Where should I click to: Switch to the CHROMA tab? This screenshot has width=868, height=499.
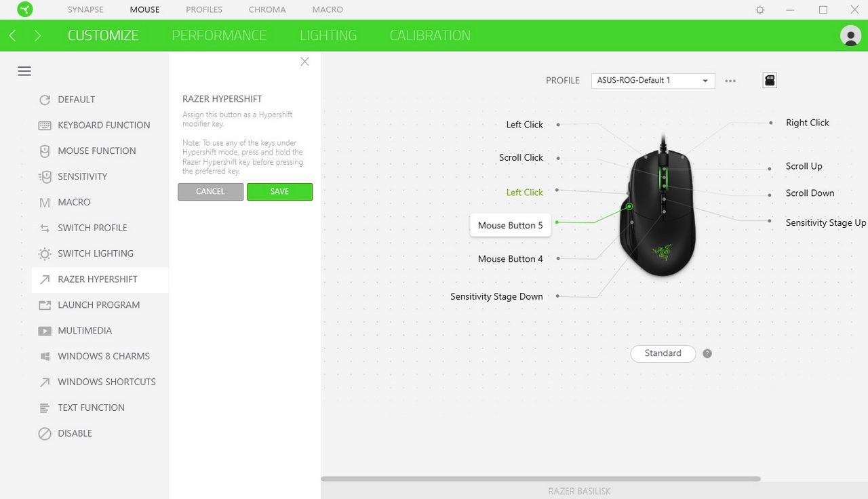[x=267, y=9]
